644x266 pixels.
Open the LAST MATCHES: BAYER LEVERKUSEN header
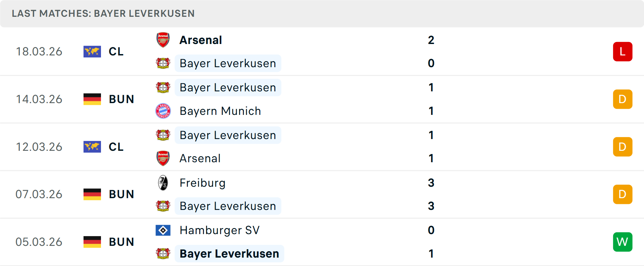(x=103, y=13)
